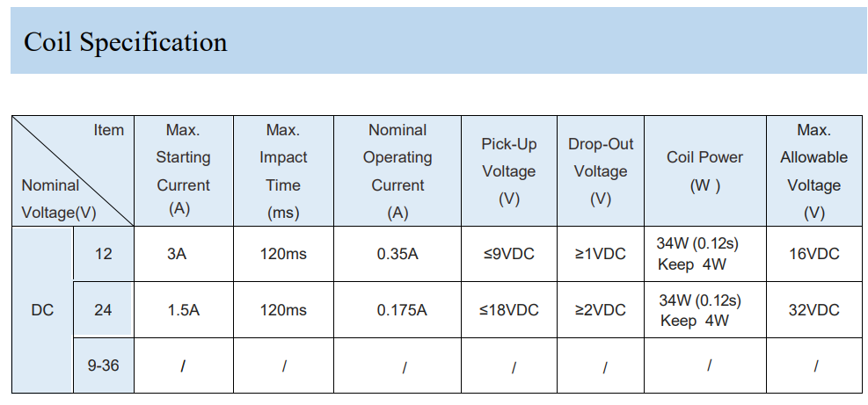Click the Pick-Up Voltage header cell
Viewport: 868px width, 405px height.
pos(508,171)
